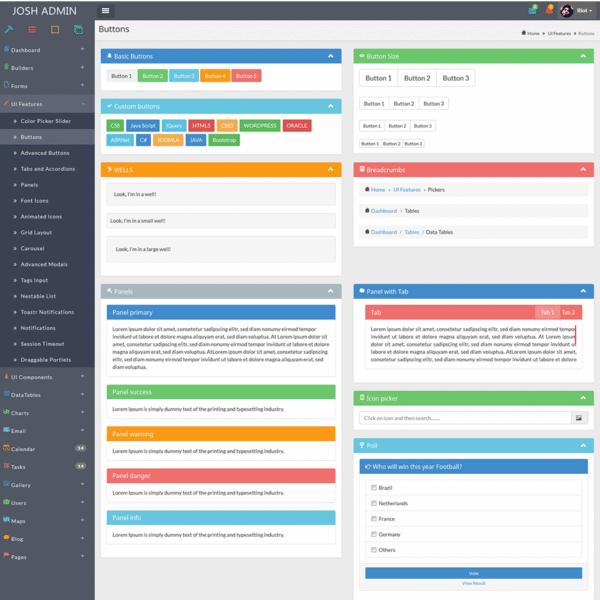Click the largest Button 3 in Button Size
Viewport: 600px width, 600px height.
pos(456,78)
